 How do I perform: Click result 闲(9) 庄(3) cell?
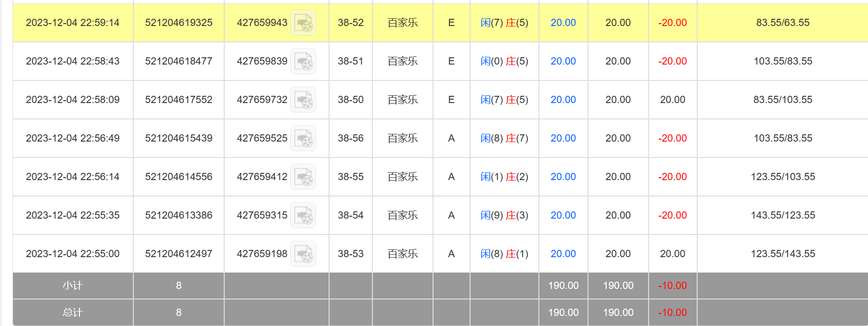[x=504, y=215]
